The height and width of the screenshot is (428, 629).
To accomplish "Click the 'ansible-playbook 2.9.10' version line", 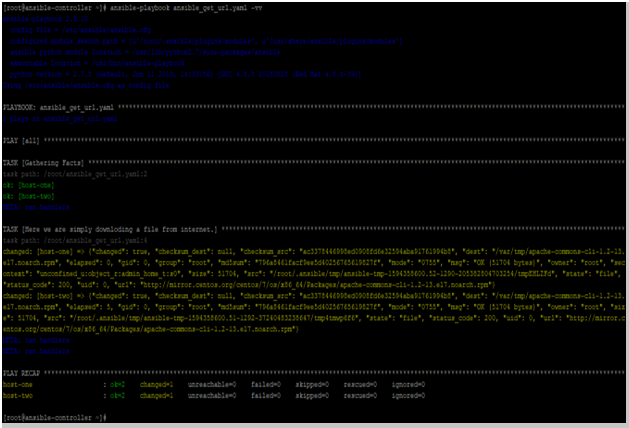I will tap(45, 19).
